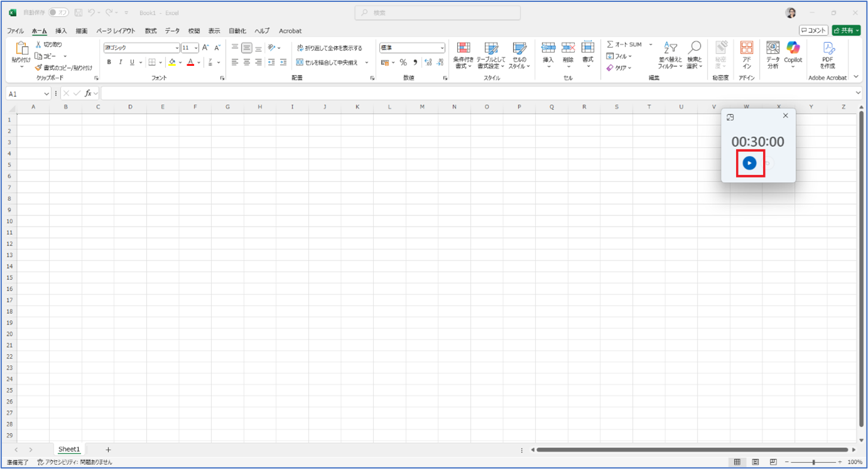The width and height of the screenshot is (868, 469).
Task: Toggle italic formatting with I button
Action: pos(120,62)
